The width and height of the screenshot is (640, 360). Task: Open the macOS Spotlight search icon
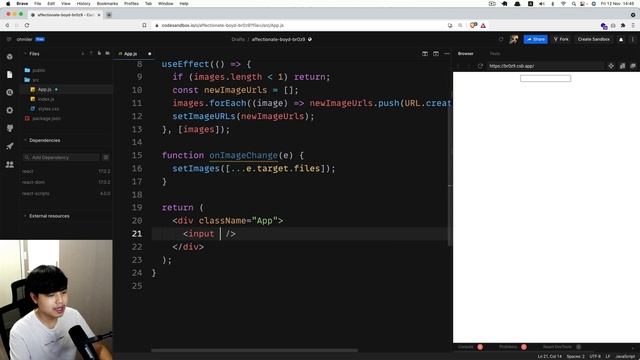pos(573,4)
